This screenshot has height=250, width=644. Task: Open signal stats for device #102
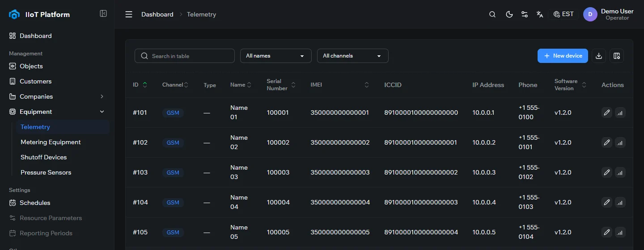pyautogui.click(x=620, y=142)
